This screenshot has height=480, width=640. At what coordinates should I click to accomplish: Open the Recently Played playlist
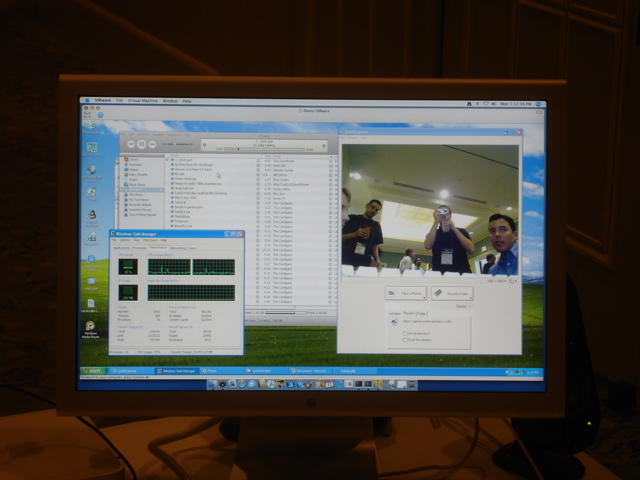pos(138,210)
